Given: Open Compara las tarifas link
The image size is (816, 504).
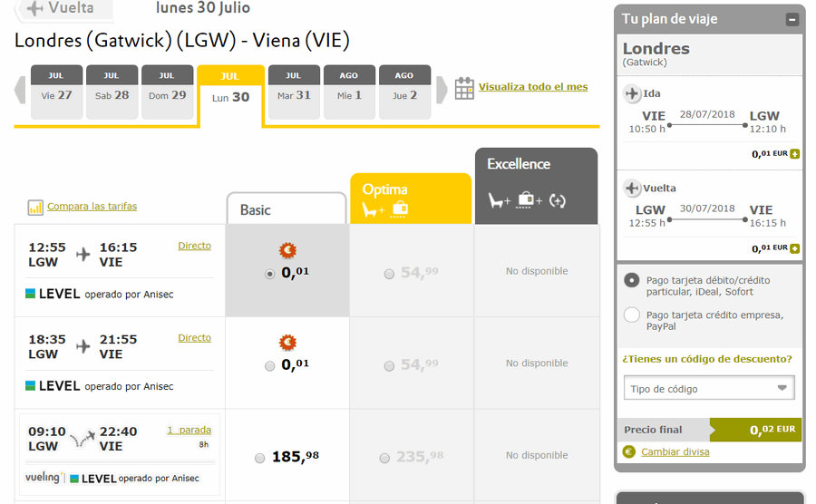Looking at the screenshot, I should [x=92, y=207].
